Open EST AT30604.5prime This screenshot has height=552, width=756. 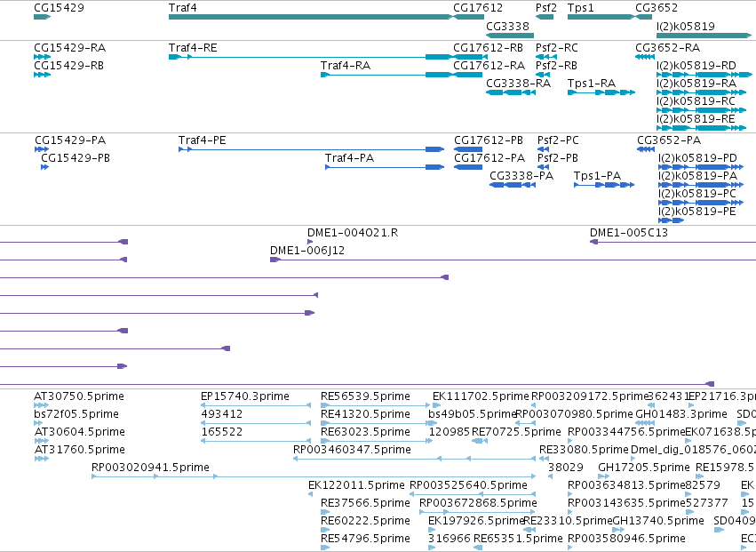click(42, 441)
